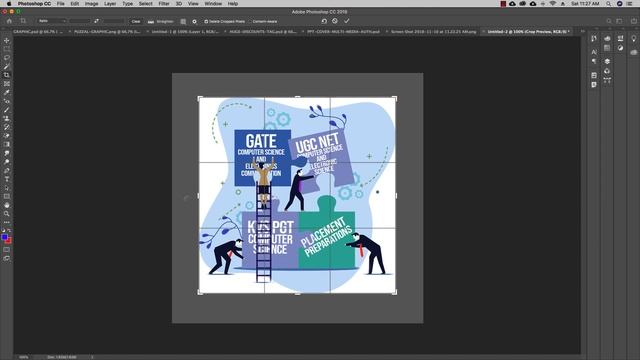
Task: Select the Rectangle shape tool
Action: coord(7,196)
